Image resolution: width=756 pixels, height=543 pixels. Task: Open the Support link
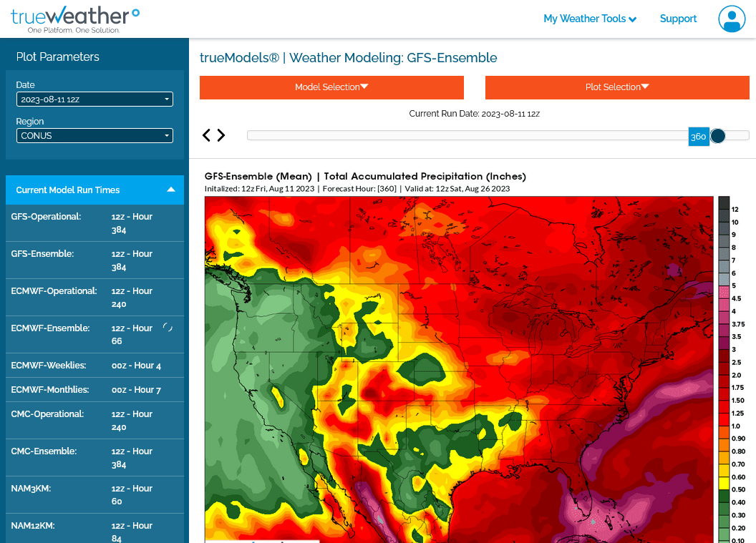coord(678,19)
